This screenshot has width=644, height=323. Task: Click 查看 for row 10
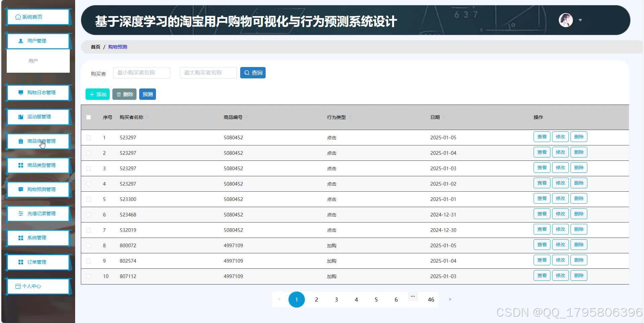[x=542, y=275]
